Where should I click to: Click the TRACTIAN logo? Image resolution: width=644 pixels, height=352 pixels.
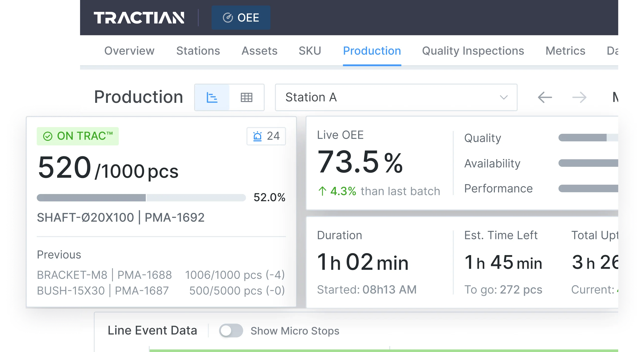click(x=139, y=18)
